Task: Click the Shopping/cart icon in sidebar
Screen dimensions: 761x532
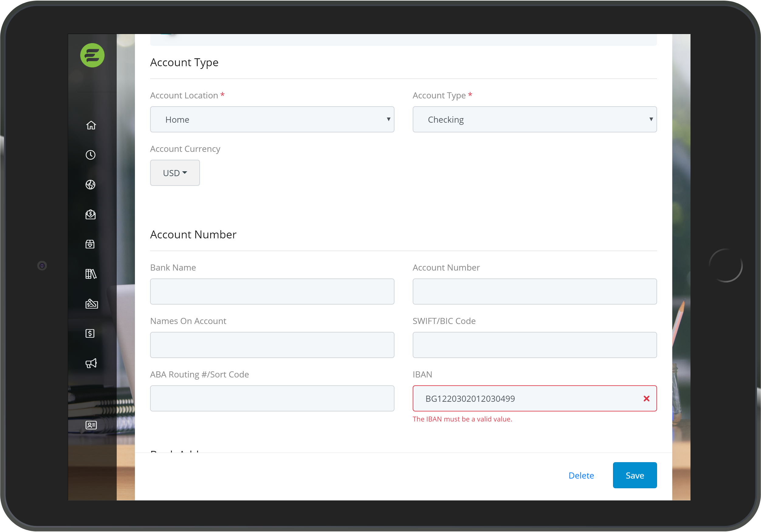Action: coord(91,243)
